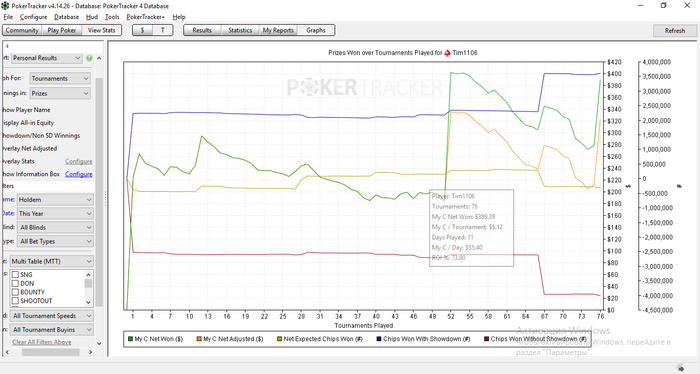Switch to the Play Poker tab

tap(62, 30)
